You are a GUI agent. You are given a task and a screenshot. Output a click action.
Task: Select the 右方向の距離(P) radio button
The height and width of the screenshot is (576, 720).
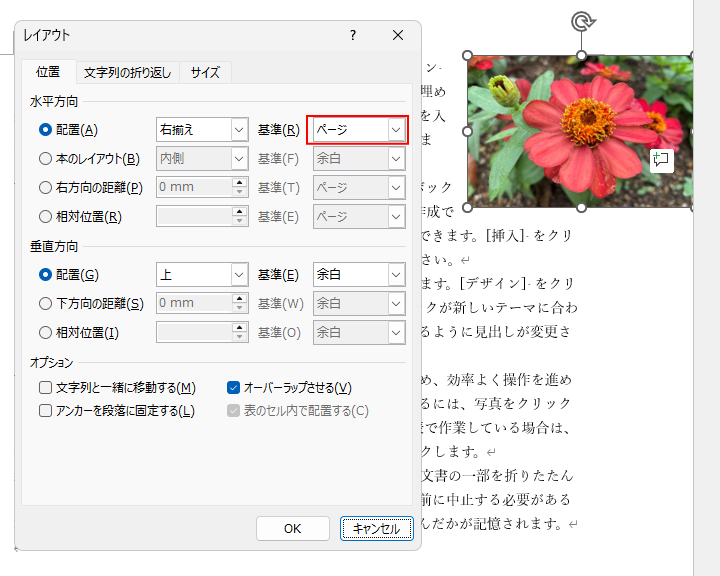point(45,187)
